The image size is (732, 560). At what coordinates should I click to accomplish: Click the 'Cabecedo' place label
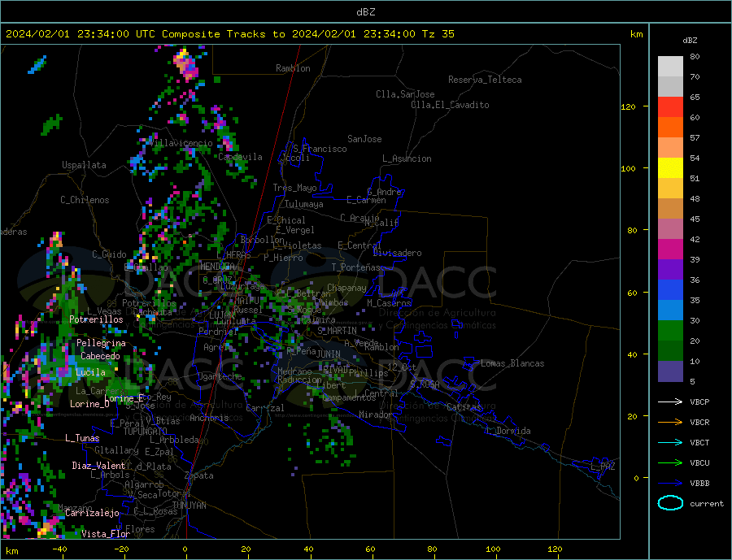click(x=100, y=356)
